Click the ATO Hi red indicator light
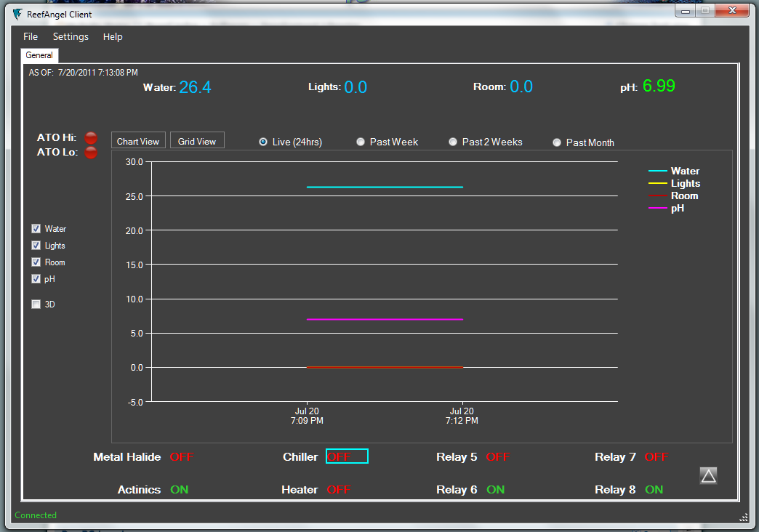Image resolution: width=759 pixels, height=532 pixels. [91, 137]
